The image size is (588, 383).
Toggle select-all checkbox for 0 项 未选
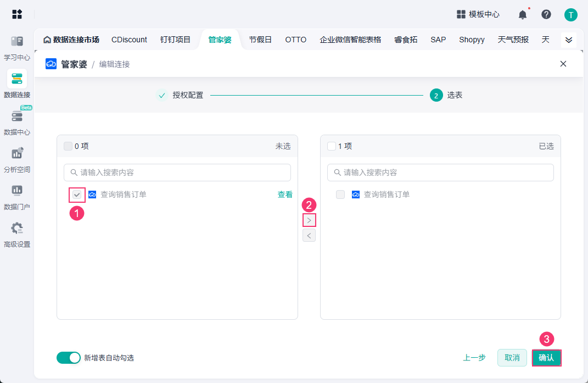click(x=68, y=146)
